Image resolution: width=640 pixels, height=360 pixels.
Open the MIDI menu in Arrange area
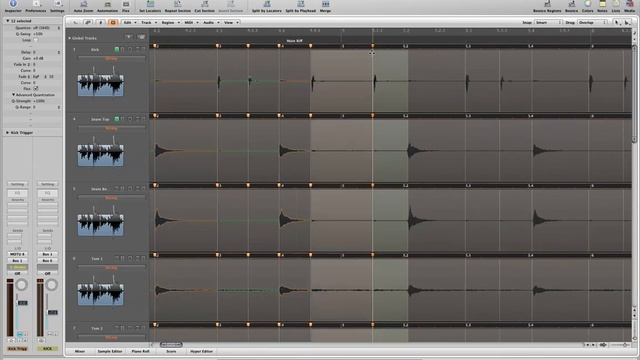[191, 22]
